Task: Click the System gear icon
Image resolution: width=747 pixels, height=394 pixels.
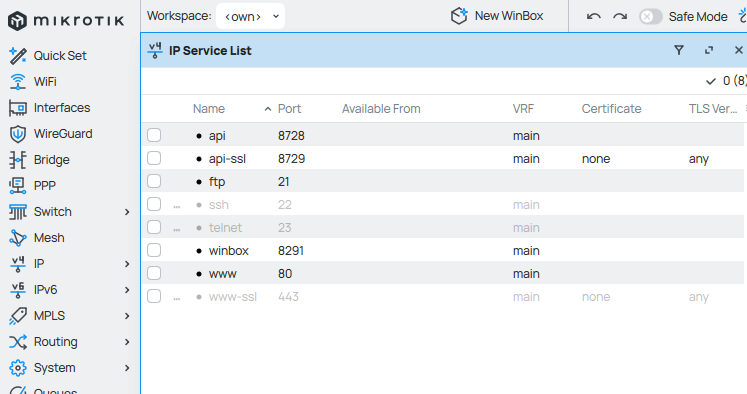Action: coord(18,368)
